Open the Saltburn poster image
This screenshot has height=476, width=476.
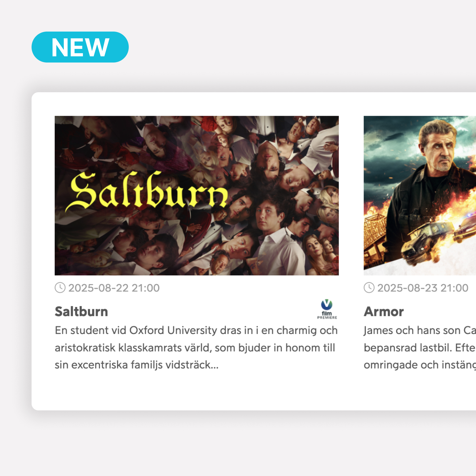point(197,196)
